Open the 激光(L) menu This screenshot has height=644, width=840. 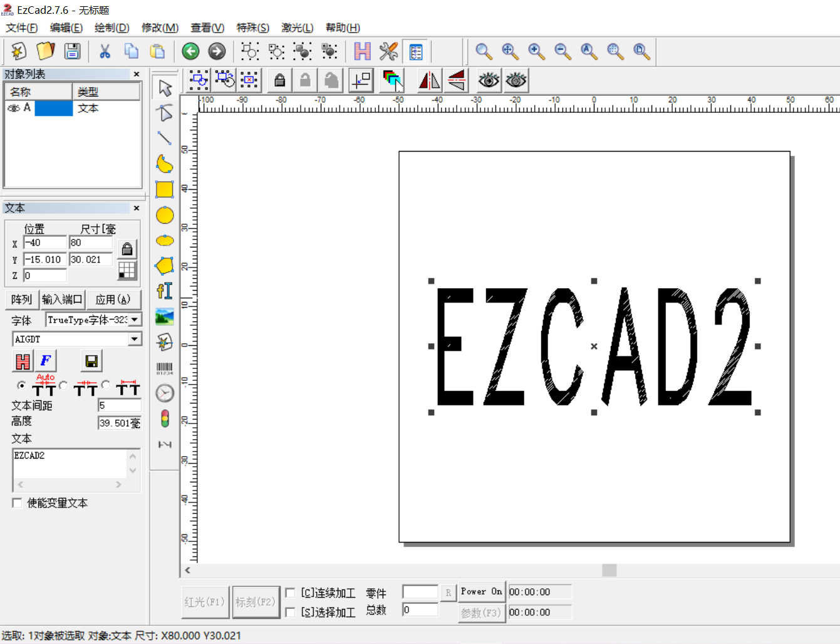click(x=298, y=28)
